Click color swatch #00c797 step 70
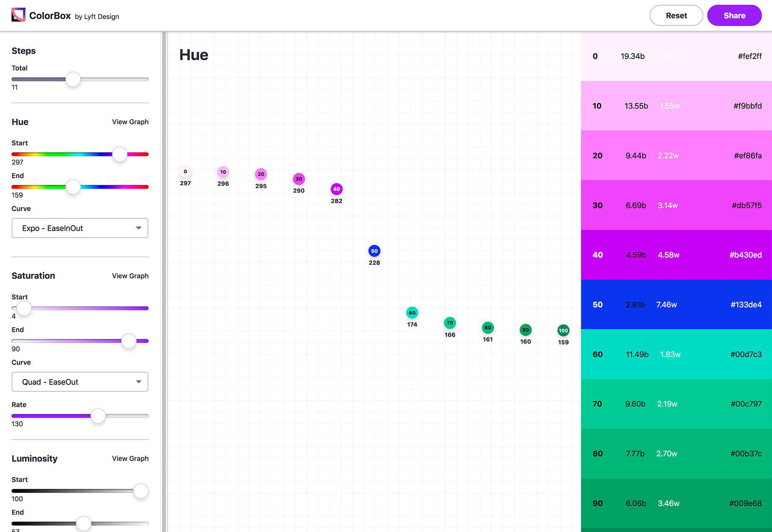Viewport: 772px width, 532px height. pos(676,404)
